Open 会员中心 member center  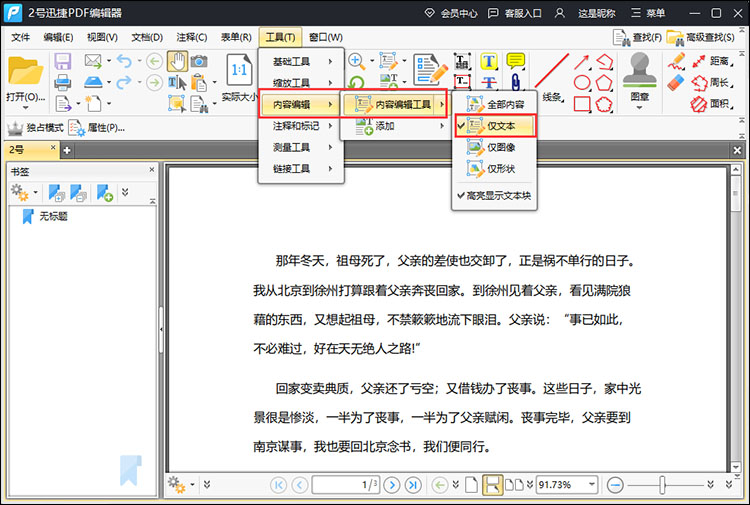pos(451,13)
